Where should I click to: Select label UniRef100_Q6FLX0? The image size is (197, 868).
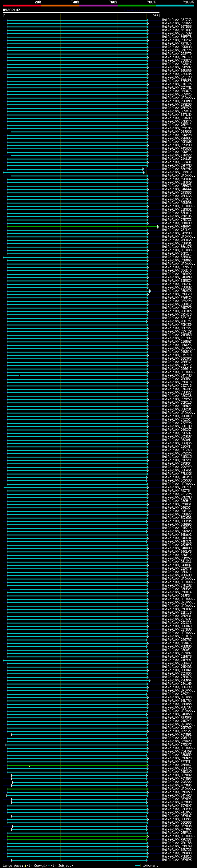tap(177, 768)
